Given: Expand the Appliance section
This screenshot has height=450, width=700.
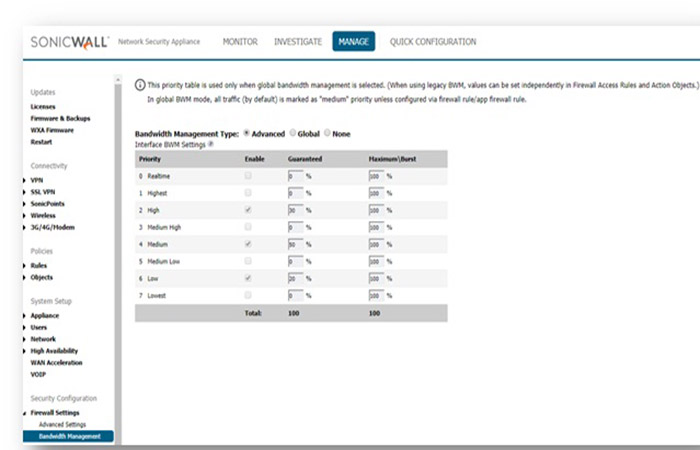Looking at the screenshot, I should pyautogui.click(x=24, y=316).
